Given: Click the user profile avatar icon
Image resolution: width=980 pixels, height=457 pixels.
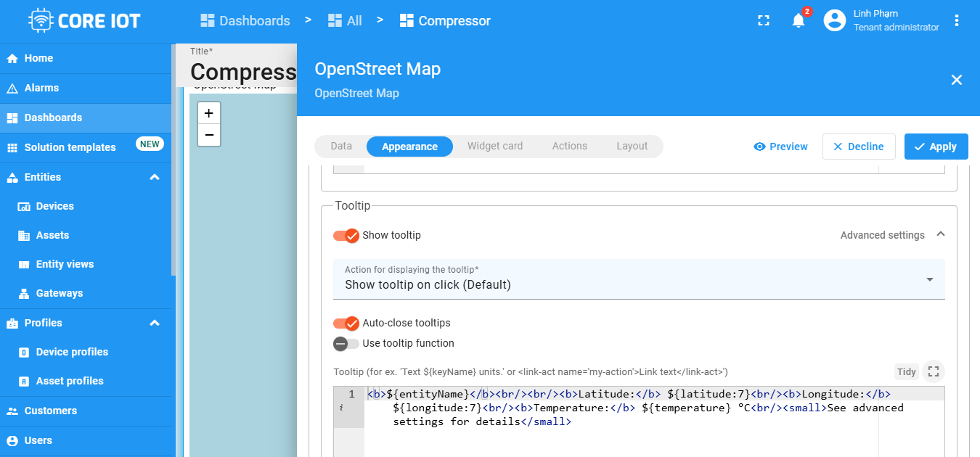Looking at the screenshot, I should (834, 20).
